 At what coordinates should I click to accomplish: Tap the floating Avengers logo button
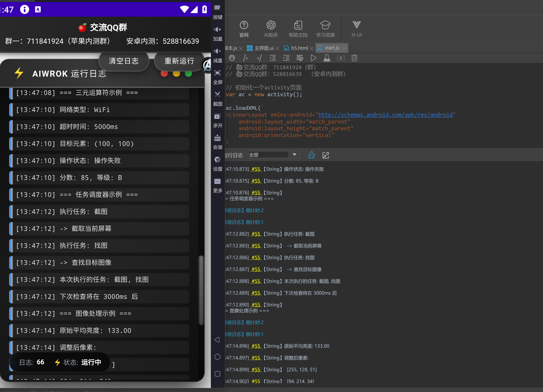(x=207, y=65)
